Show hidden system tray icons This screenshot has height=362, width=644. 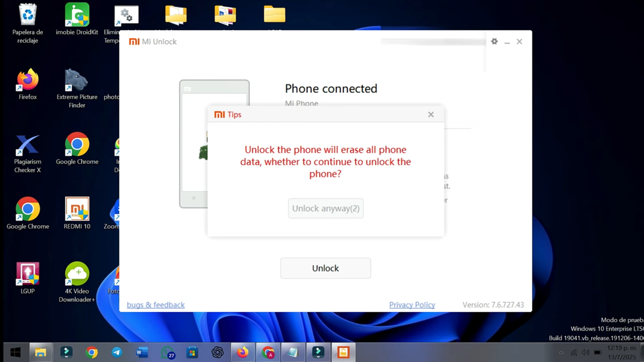[x=561, y=352]
